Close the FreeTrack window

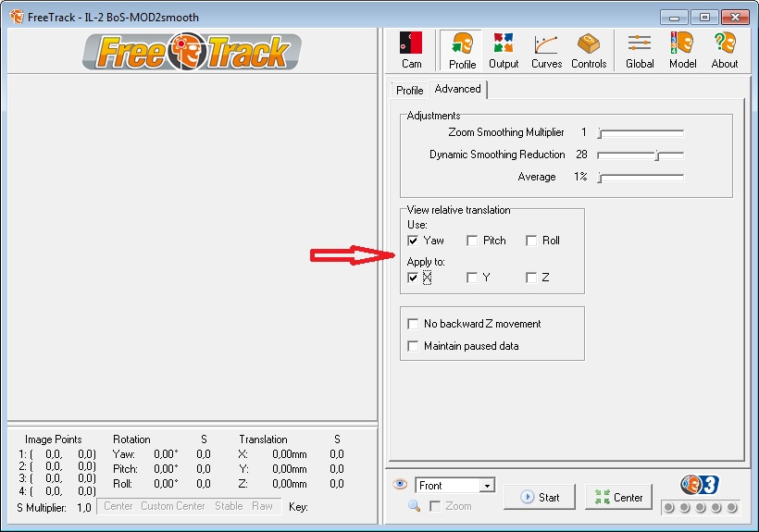(x=735, y=18)
